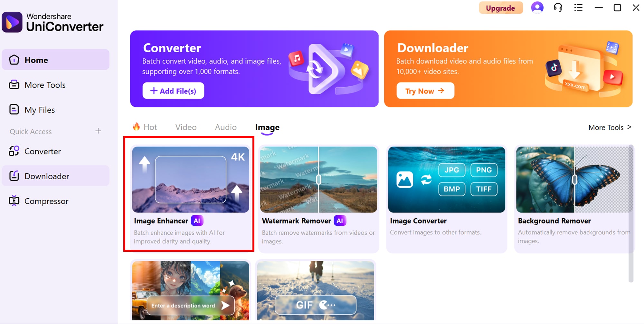Click the GIF pill on the snow thumbnail
Viewport: 644px width, 324px height.
tap(316, 305)
